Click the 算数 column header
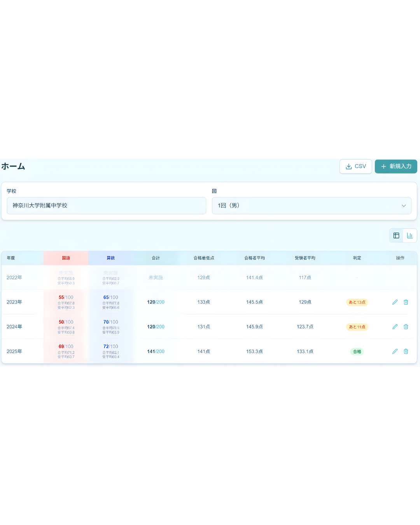The width and height of the screenshot is (420, 525). 110,258
